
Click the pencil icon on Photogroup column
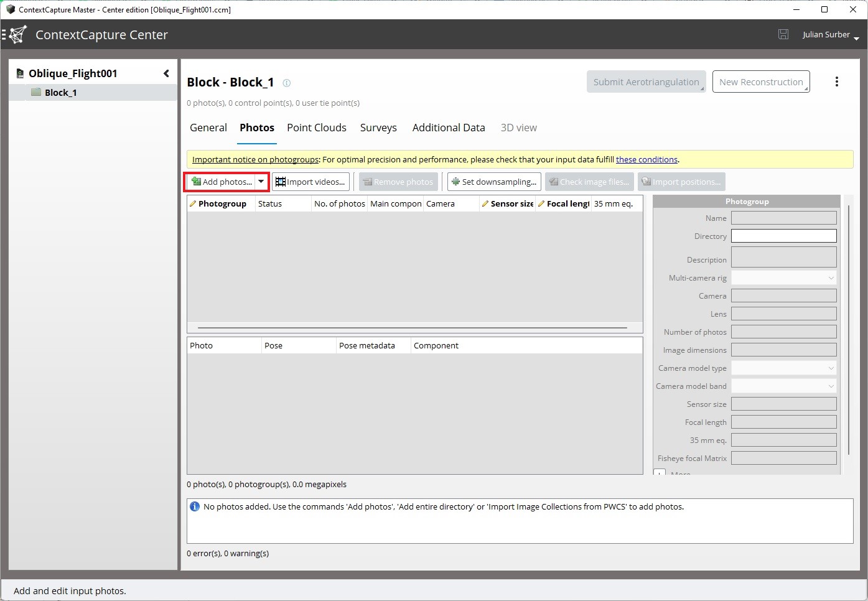(192, 203)
